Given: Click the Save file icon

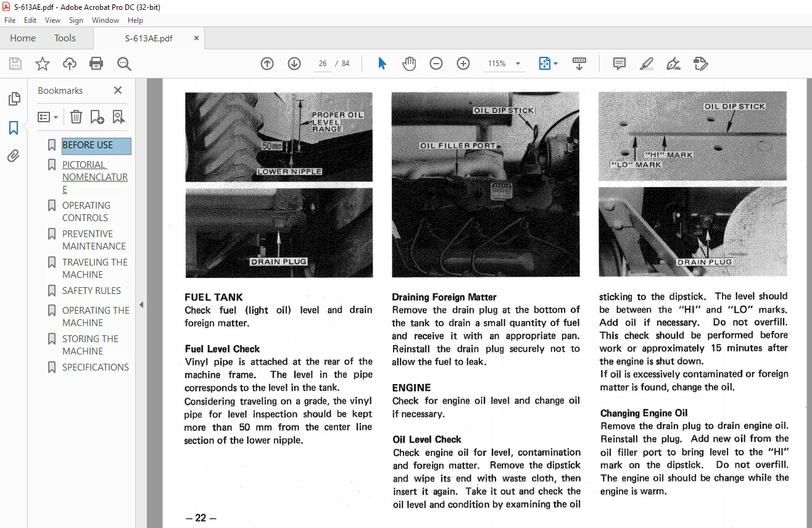Looking at the screenshot, I should point(15,64).
